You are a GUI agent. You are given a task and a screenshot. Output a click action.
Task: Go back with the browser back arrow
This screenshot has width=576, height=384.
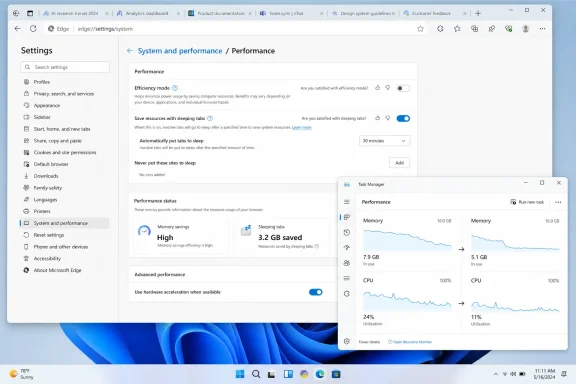coord(18,29)
